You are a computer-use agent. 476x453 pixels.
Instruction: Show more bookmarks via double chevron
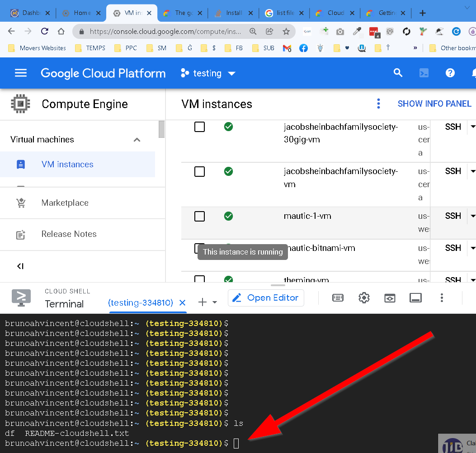click(415, 48)
